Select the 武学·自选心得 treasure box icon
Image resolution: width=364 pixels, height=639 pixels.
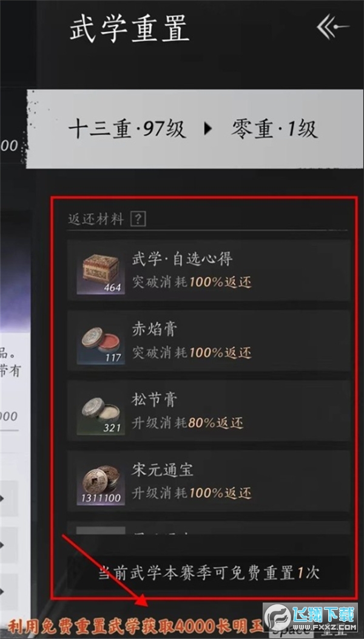point(101,270)
